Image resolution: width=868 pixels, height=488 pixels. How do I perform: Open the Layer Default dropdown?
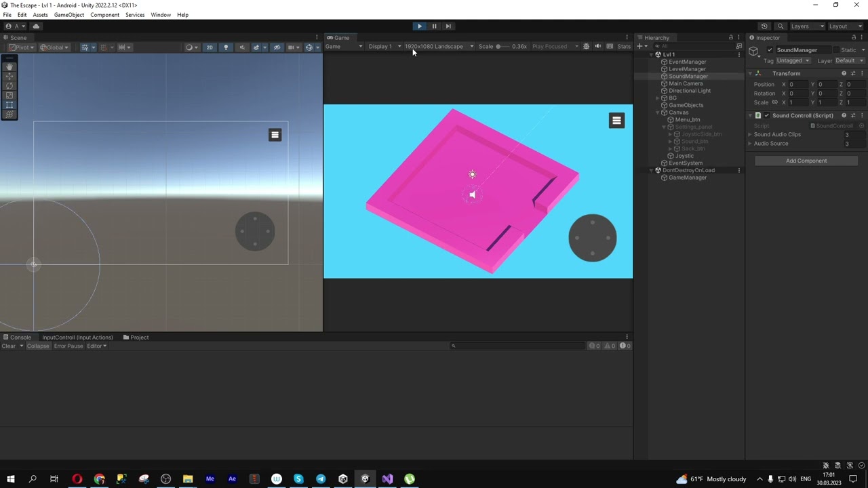[850, 61]
